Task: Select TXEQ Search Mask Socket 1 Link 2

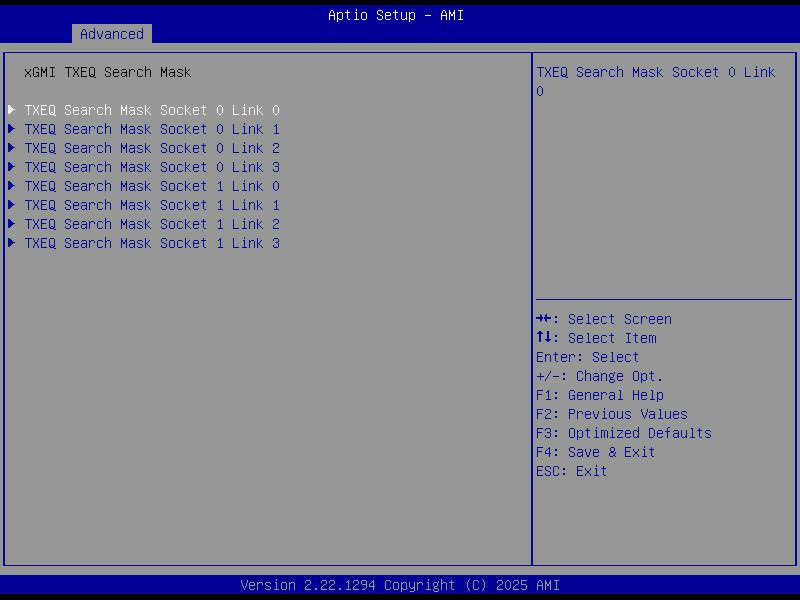Action: tap(150, 224)
